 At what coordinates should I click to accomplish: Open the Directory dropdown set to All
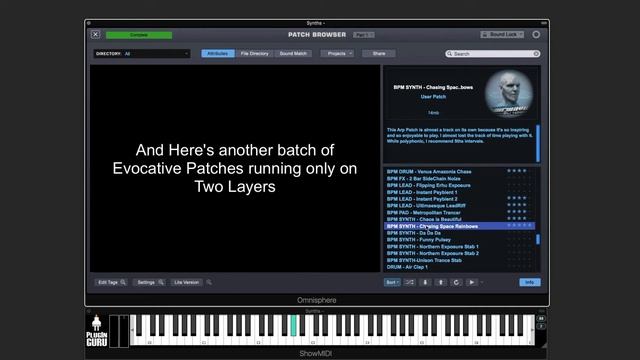click(x=142, y=54)
